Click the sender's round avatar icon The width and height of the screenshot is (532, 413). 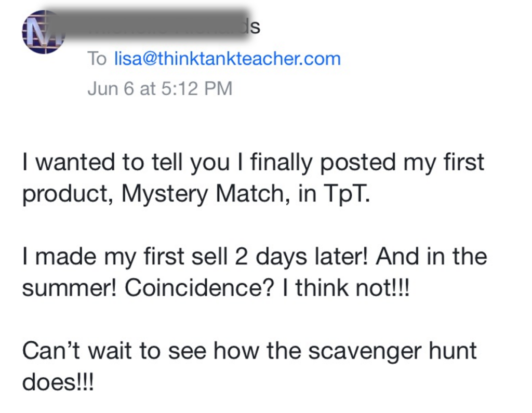(44, 32)
